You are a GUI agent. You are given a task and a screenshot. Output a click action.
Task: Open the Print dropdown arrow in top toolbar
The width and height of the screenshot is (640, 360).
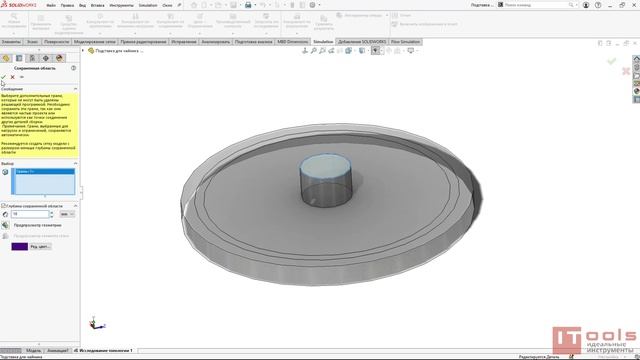point(255,5)
